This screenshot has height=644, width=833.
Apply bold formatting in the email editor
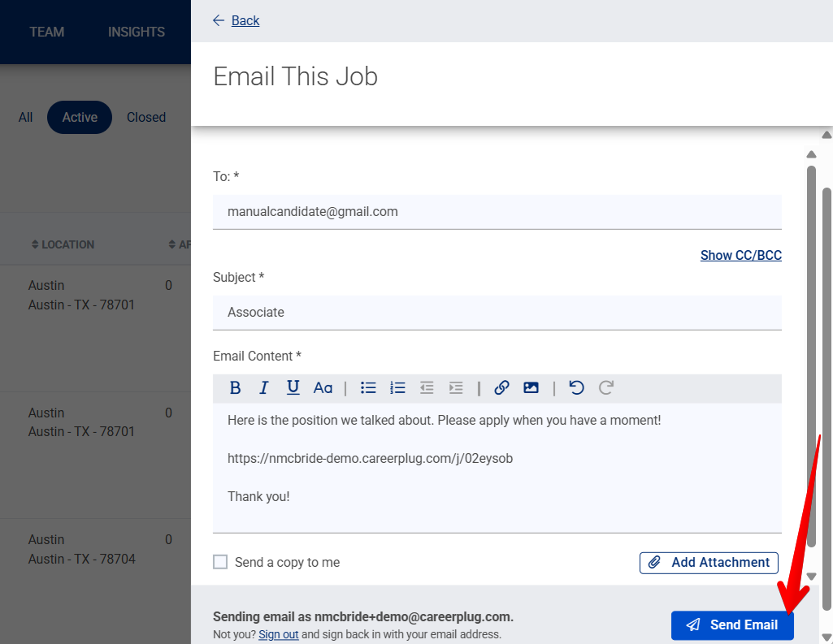235,387
